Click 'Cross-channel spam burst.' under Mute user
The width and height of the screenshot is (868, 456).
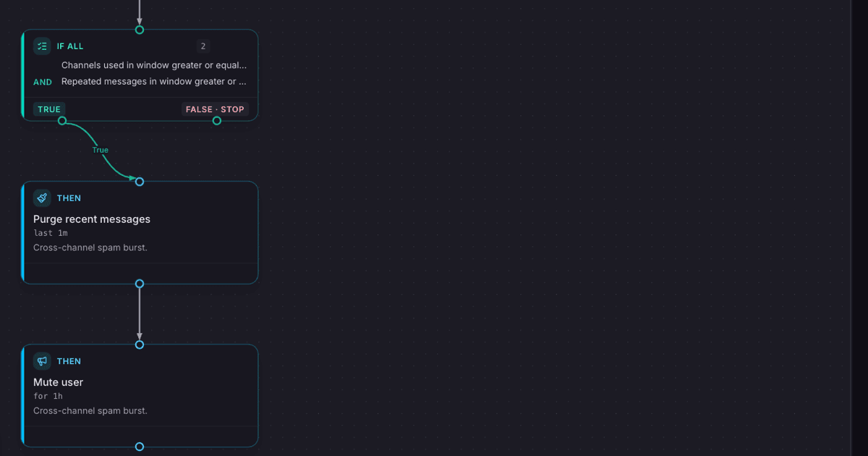(90, 410)
